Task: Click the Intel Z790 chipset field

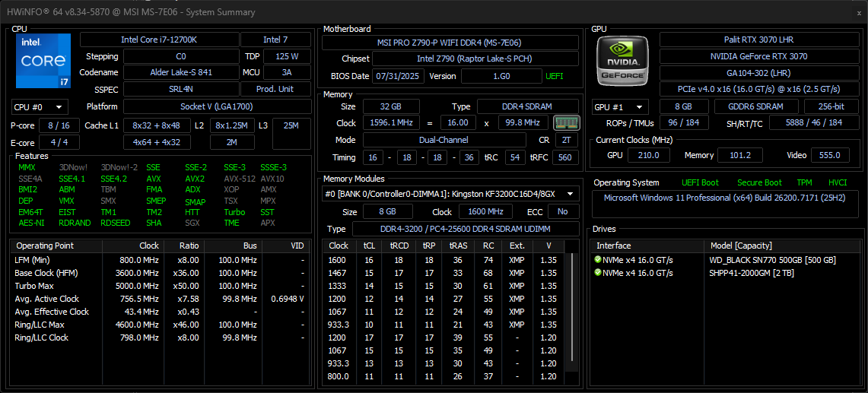Action: (x=475, y=59)
